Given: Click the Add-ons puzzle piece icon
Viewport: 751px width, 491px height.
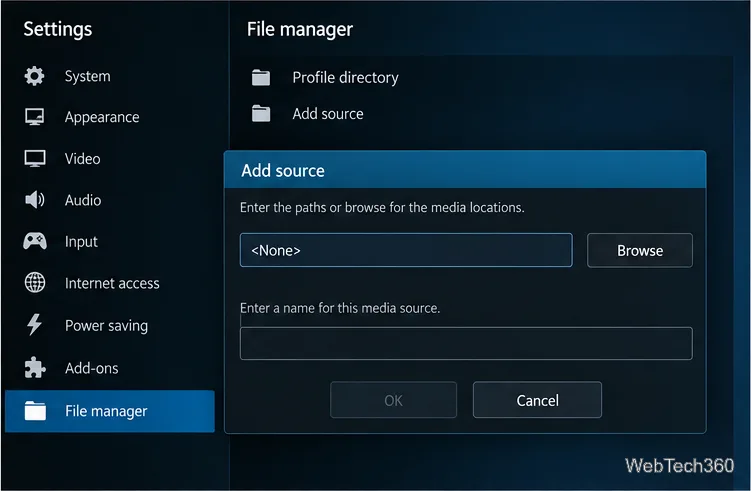Looking at the screenshot, I should coord(34,367).
